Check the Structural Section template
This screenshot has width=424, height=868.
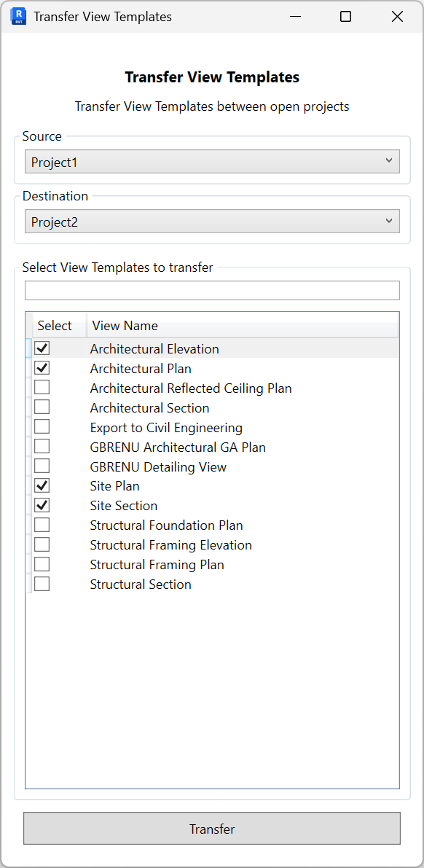42,583
